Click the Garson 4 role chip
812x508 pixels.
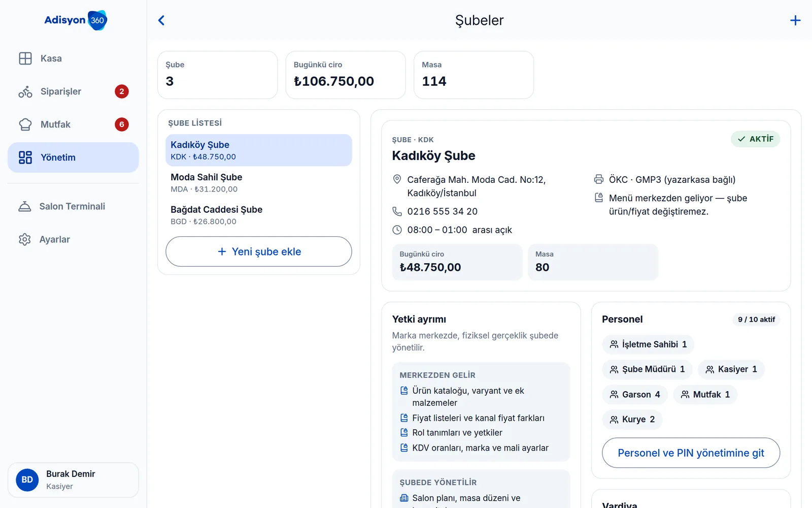click(x=635, y=394)
